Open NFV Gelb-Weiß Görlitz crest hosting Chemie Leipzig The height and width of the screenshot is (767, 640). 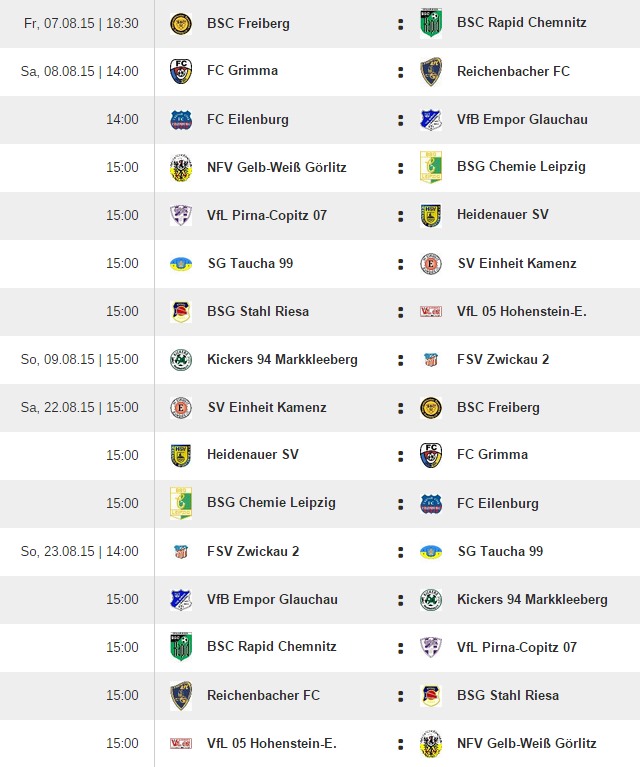coord(181,167)
